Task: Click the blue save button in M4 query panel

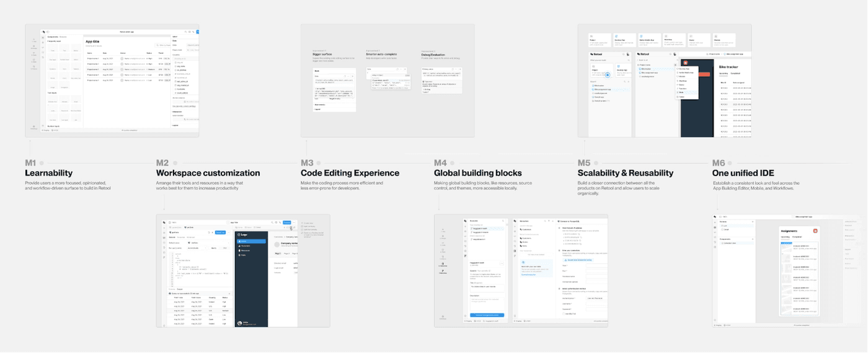Action: click(487, 315)
